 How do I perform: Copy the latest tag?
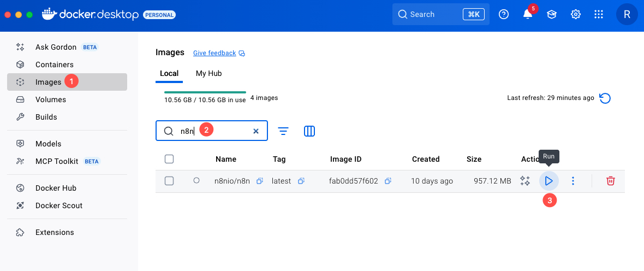click(x=301, y=181)
